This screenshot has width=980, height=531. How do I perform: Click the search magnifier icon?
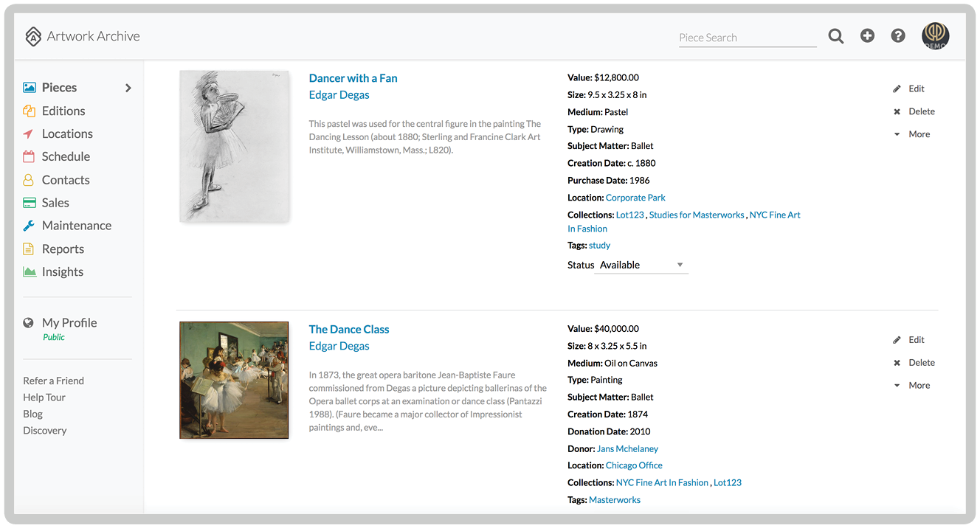(x=835, y=35)
